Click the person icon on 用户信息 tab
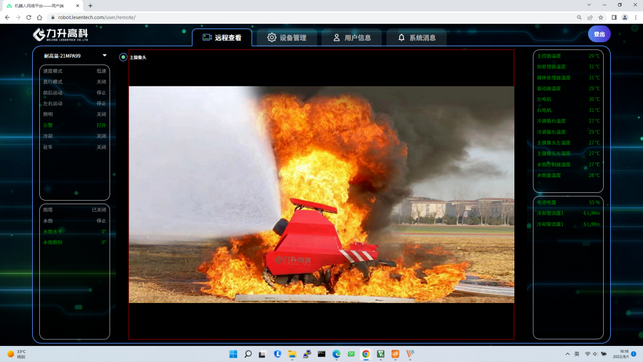 pos(336,37)
